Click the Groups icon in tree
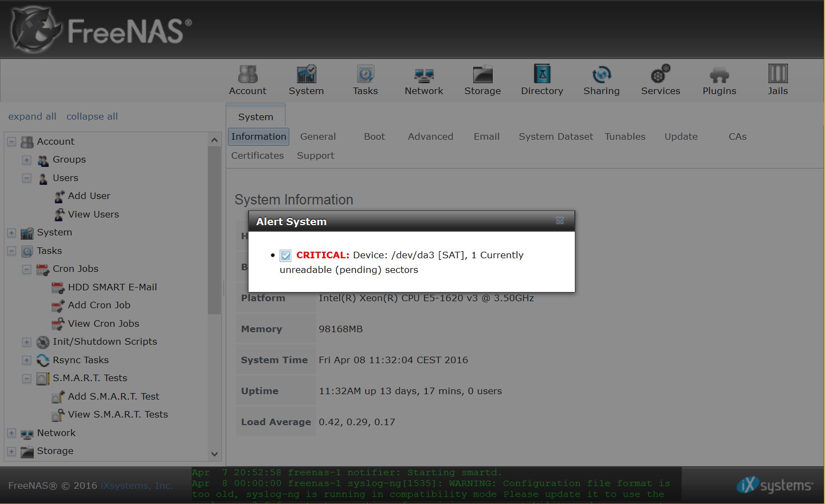This screenshot has width=825, height=504. (x=43, y=160)
